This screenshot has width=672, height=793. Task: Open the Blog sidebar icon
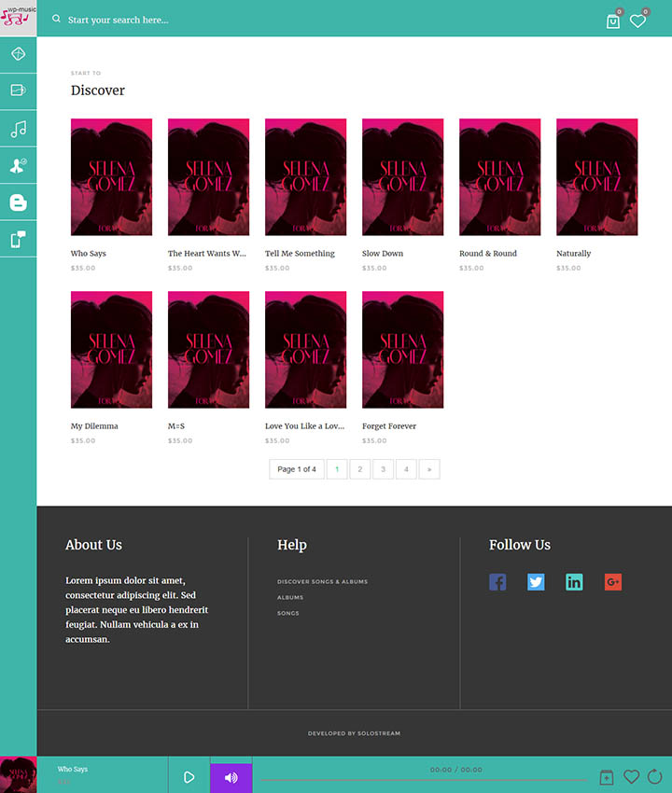click(19, 202)
